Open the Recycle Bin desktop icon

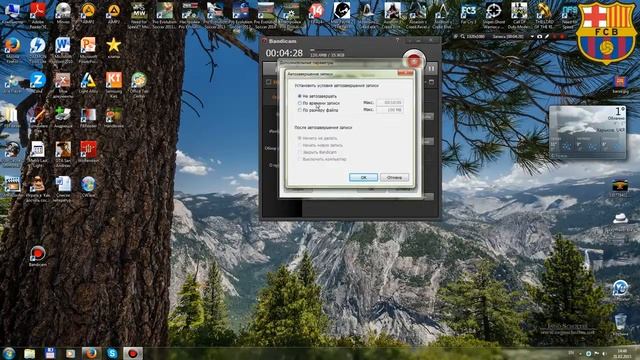[620, 324]
